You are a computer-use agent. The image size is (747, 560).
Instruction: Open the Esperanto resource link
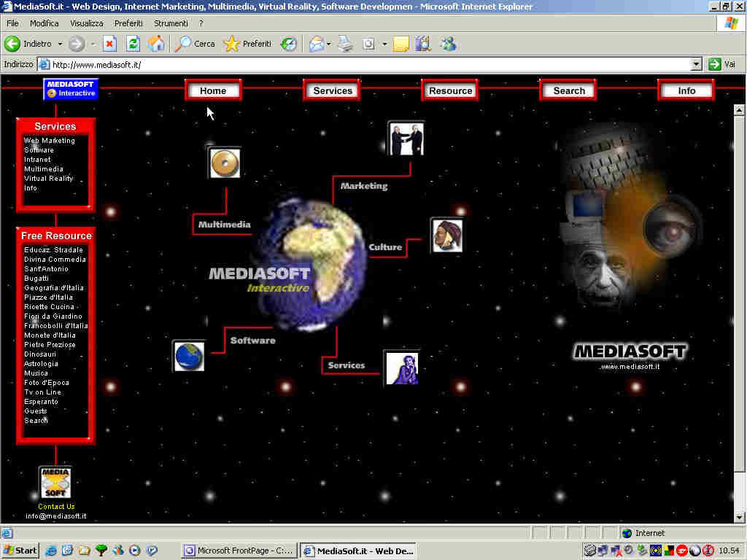pyautogui.click(x=41, y=402)
